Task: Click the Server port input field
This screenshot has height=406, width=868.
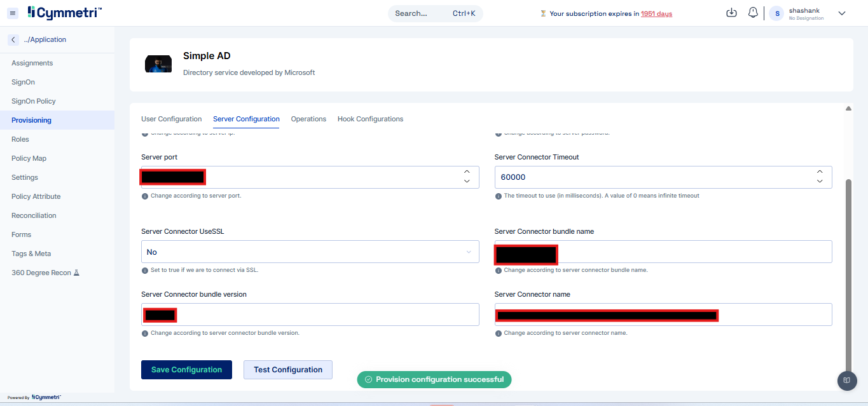Action: pos(310,177)
